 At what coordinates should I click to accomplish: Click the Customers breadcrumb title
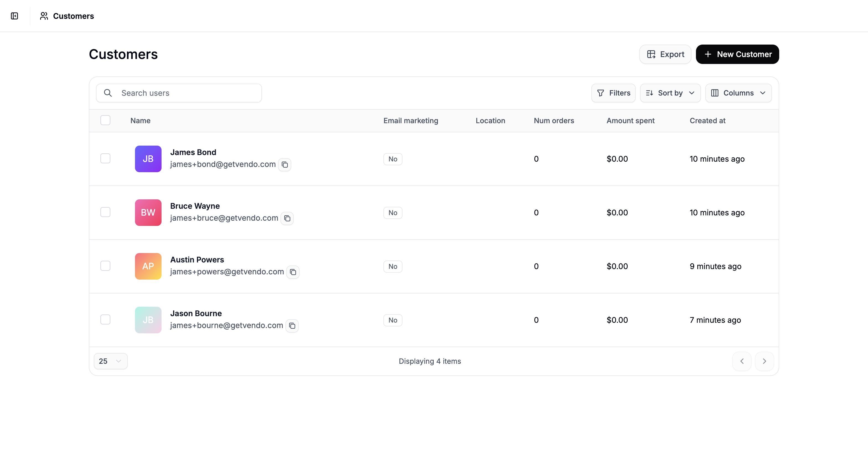click(x=74, y=16)
